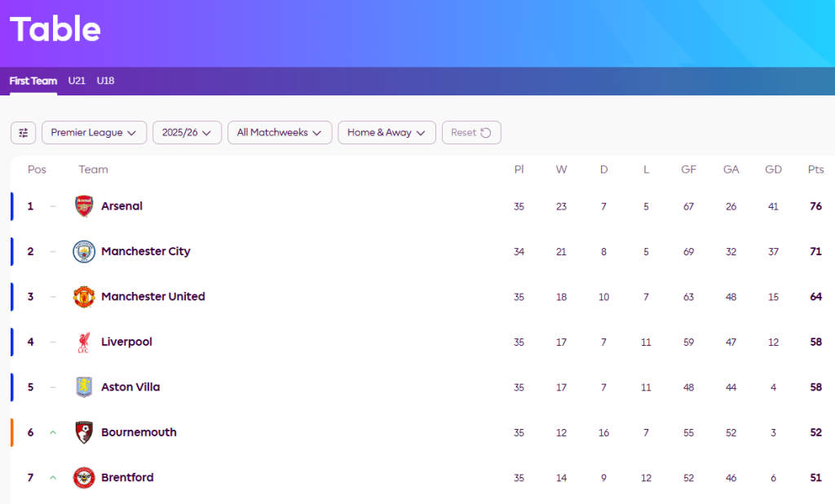Image resolution: width=835 pixels, height=504 pixels.
Task: Click the GA column header
Action: coord(731,170)
